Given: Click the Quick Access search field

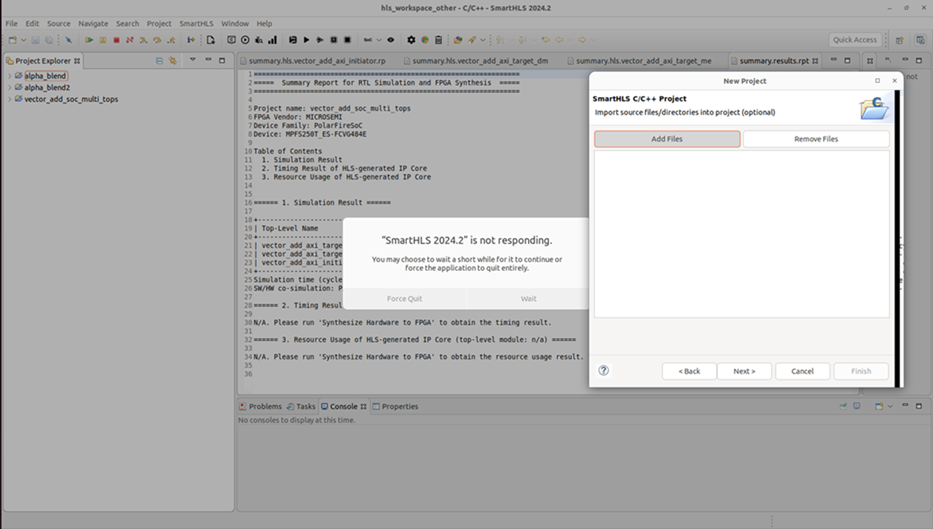Looking at the screenshot, I should (x=855, y=40).
